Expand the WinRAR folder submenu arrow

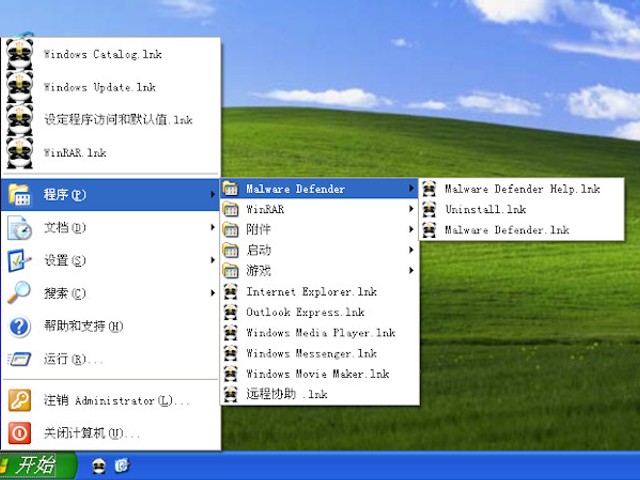click(411, 209)
